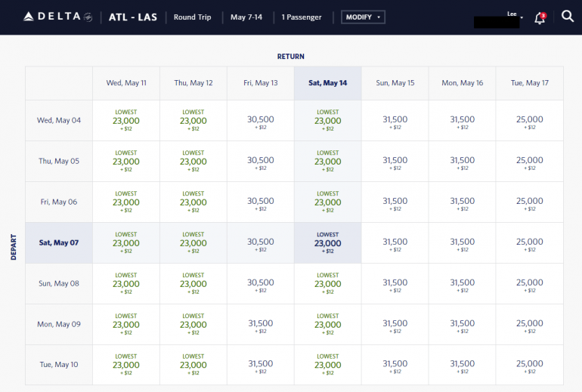The width and height of the screenshot is (582, 392).
Task: Pick May 08 to May 15 fare
Action: pyautogui.click(x=395, y=284)
